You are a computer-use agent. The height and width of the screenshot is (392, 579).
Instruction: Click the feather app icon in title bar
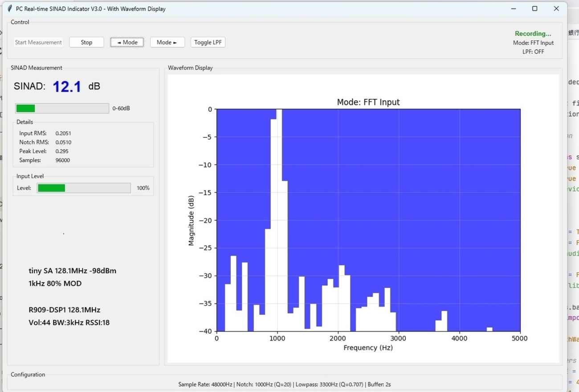(10, 8)
